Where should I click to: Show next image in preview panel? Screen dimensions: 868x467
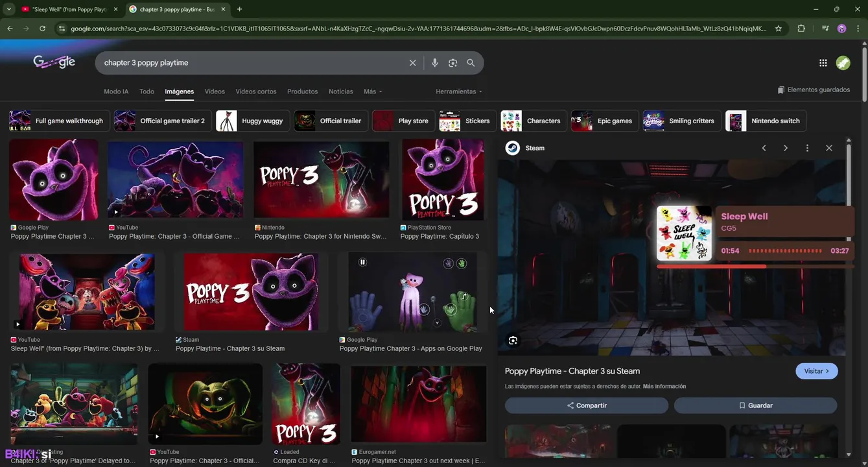[786, 148]
